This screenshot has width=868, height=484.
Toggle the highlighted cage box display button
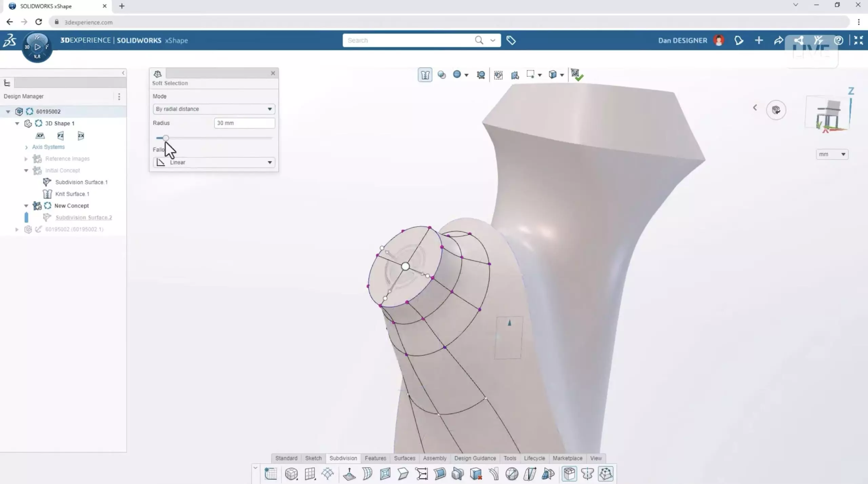point(569,474)
